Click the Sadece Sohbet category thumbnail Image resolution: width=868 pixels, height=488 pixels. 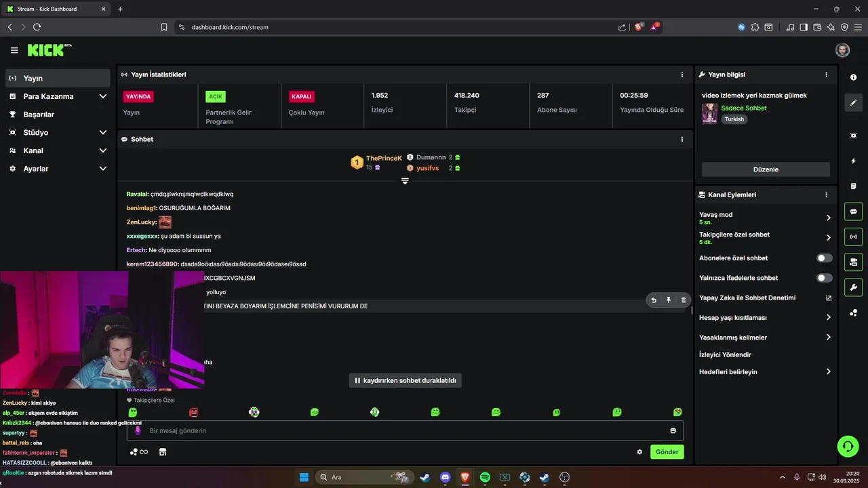(x=709, y=113)
